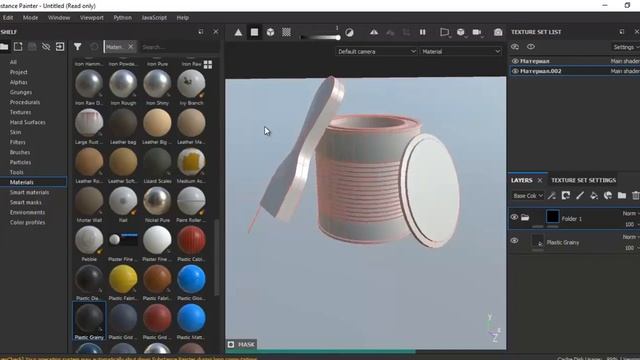The image size is (640, 360).
Task: Switch to the 2D square view icon
Action: (x=254, y=32)
